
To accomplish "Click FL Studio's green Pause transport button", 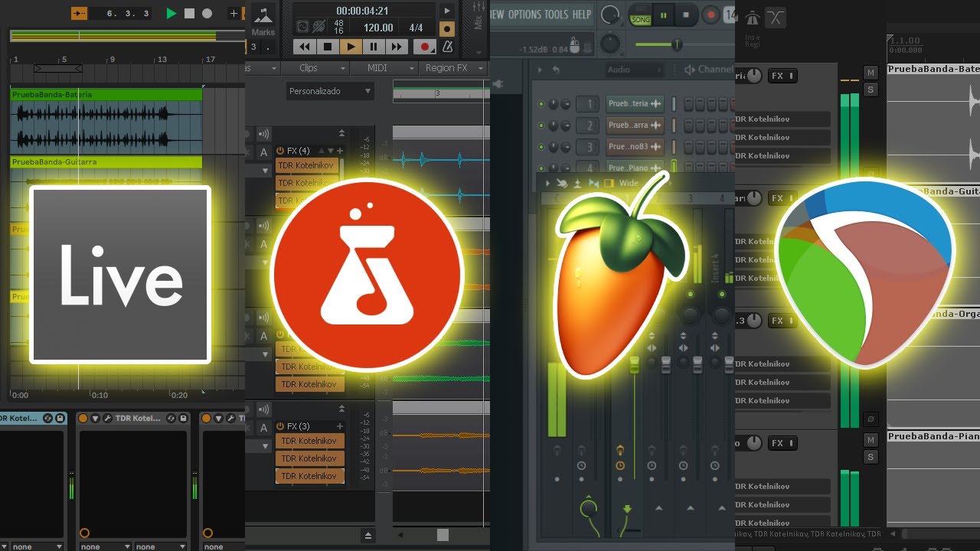I will [663, 15].
